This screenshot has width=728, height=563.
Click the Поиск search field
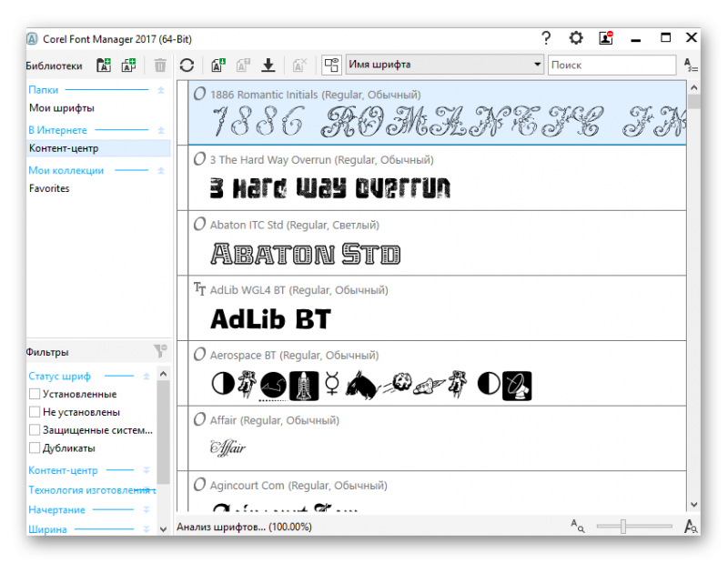pos(612,65)
